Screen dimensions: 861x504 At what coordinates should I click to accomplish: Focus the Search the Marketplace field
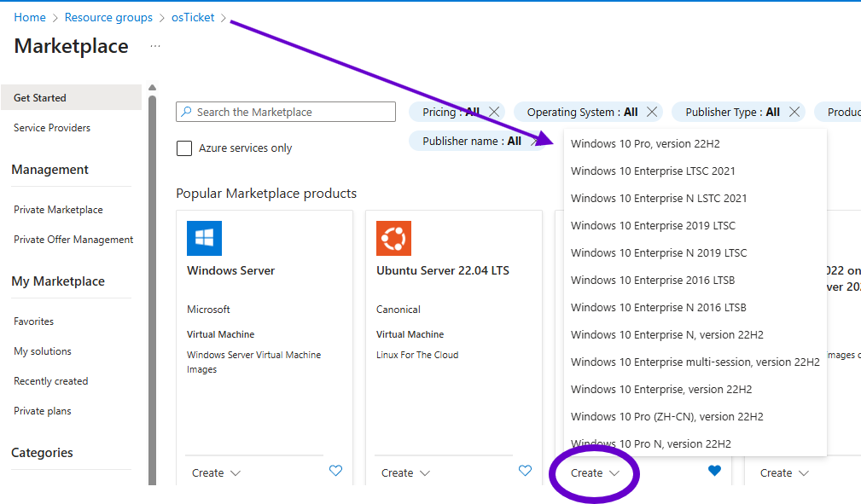coord(286,112)
